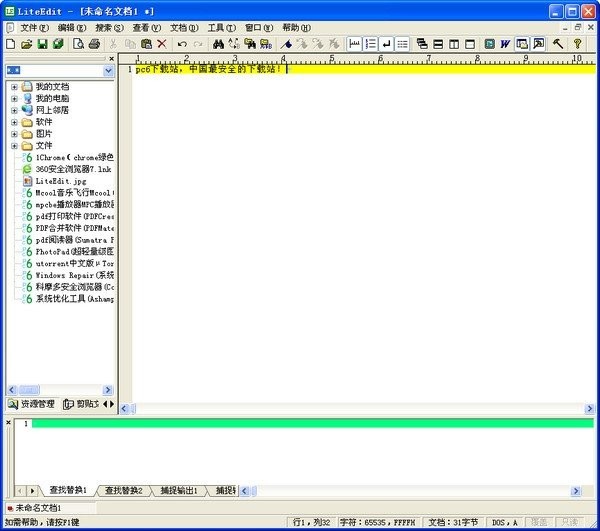Click the blue W Word icon
Viewport: 600px width, 531px height.
pos(505,44)
